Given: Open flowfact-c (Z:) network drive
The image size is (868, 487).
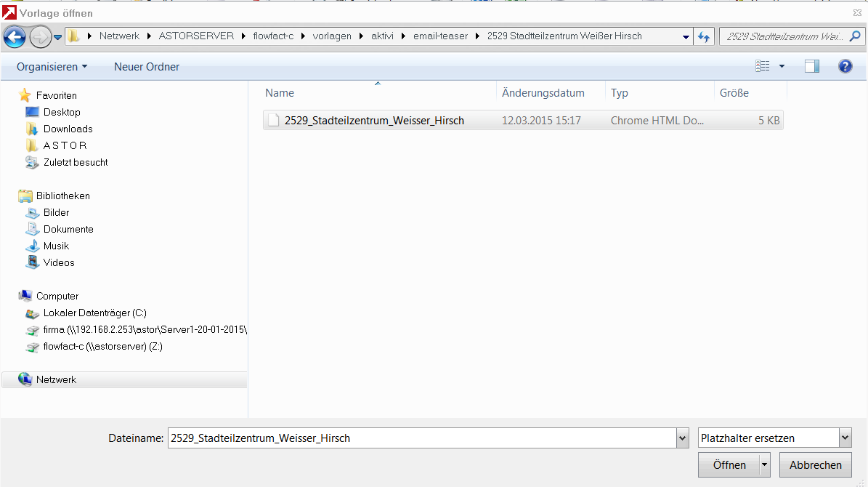Looking at the screenshot, I should pyautogui.click(x=102, y=346).
